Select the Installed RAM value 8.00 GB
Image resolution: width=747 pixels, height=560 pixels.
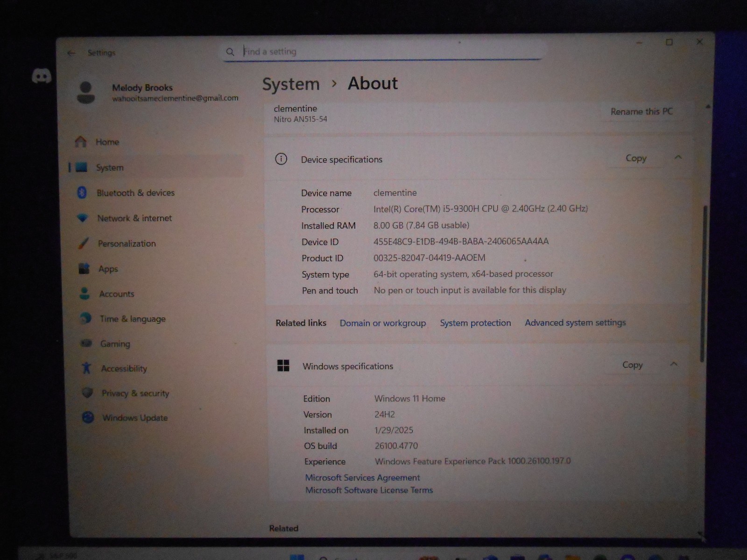(421, 225)
